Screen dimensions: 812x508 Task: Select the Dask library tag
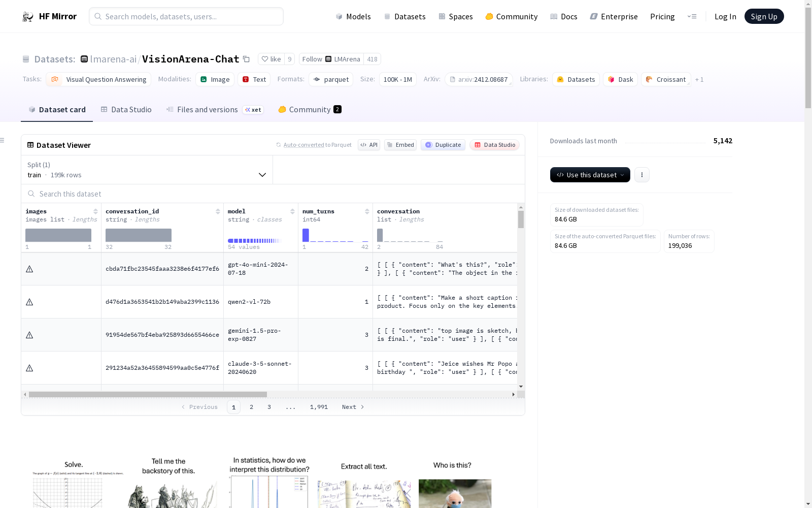620,79
